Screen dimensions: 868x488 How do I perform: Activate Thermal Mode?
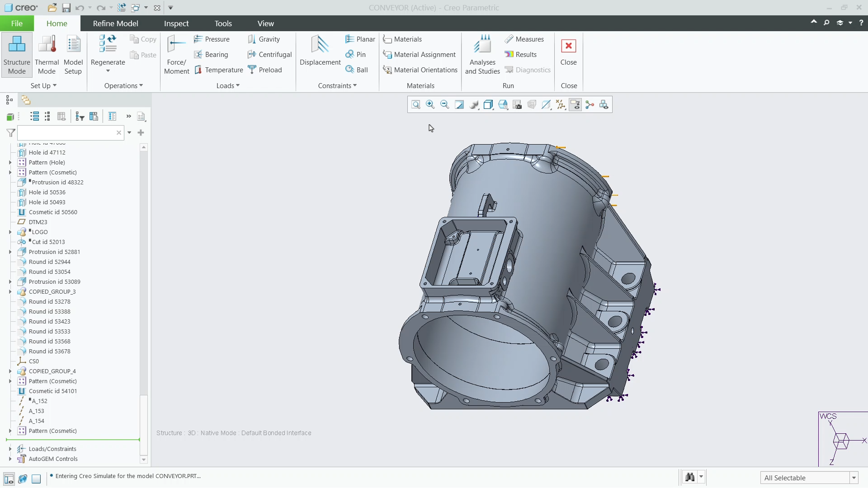[47, 55]
